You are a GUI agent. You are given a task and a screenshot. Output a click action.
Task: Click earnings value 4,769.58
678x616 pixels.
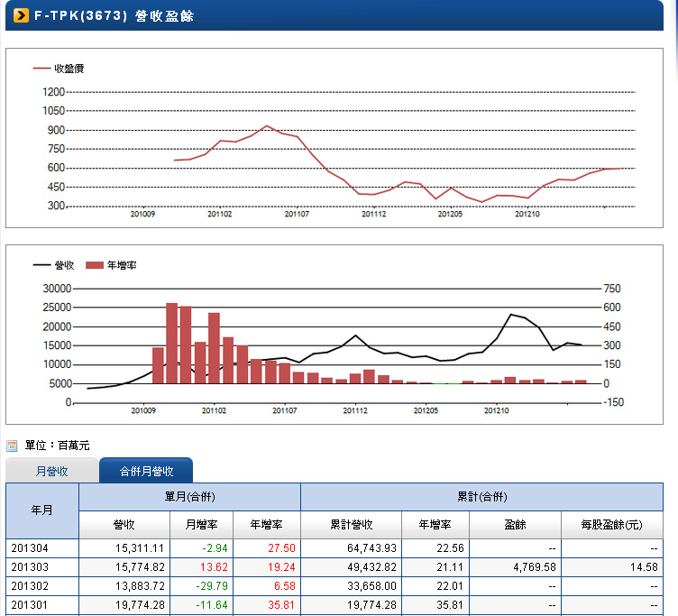pos(535,567)
